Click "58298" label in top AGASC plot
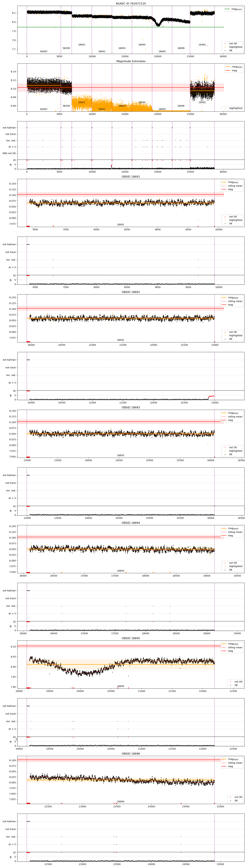The height and width of the screenshot is (868, 248). click(x=66, y=48)
